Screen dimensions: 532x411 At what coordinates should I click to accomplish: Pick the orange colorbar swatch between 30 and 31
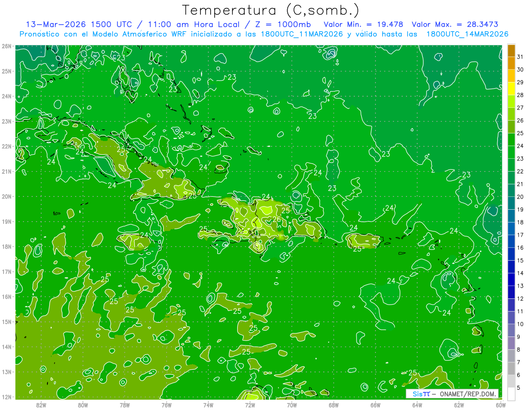[511, 63]
